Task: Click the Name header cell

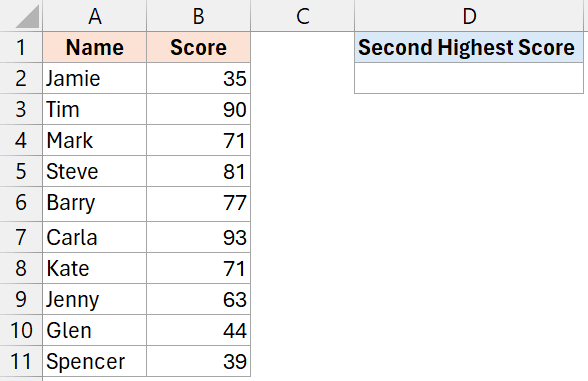Action: 94,47
